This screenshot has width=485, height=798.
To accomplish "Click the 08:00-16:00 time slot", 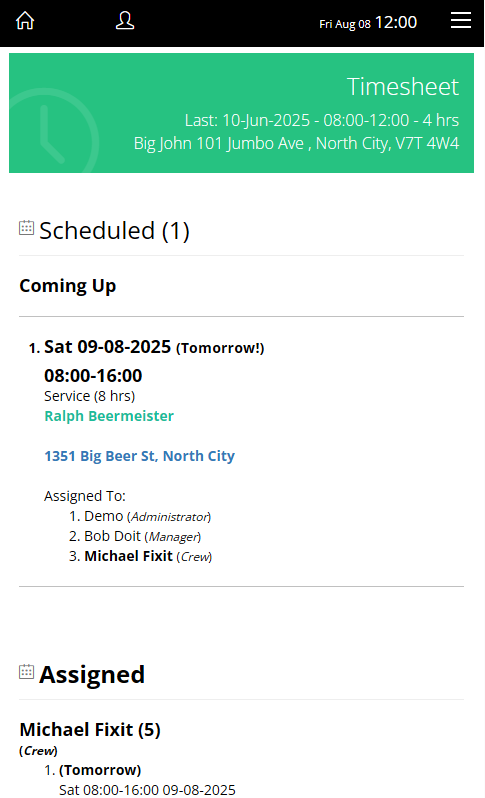I will (x=93, y=376).
